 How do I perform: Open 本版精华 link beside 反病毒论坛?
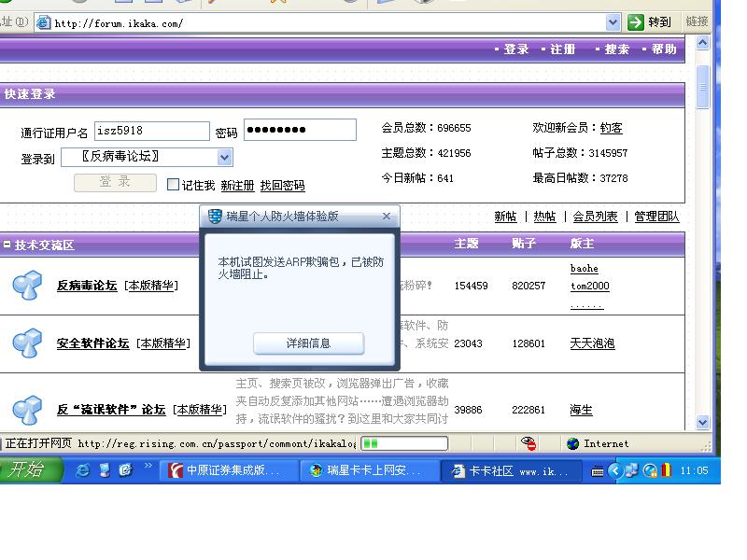point(150,286)
